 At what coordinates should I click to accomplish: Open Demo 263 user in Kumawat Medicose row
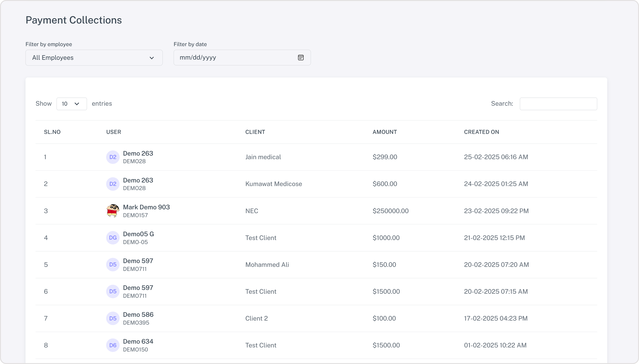point(138,180)
